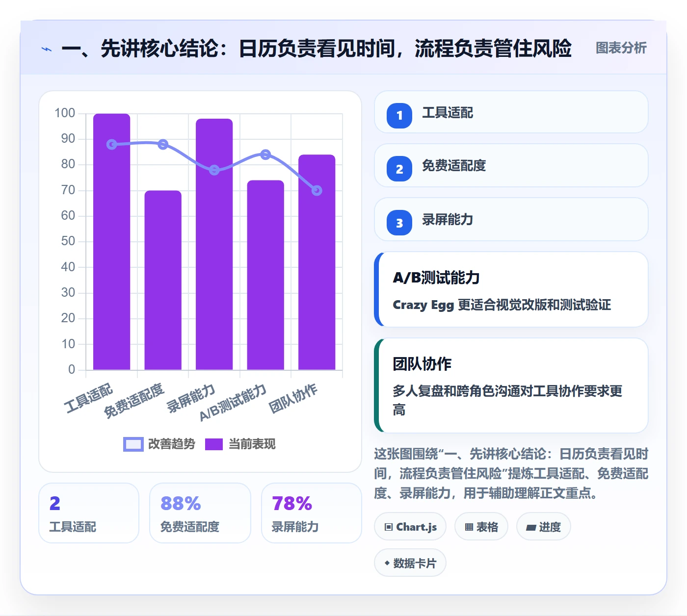
Task: Open the A/B测试能力 insight card
Action: click(511, 289)
